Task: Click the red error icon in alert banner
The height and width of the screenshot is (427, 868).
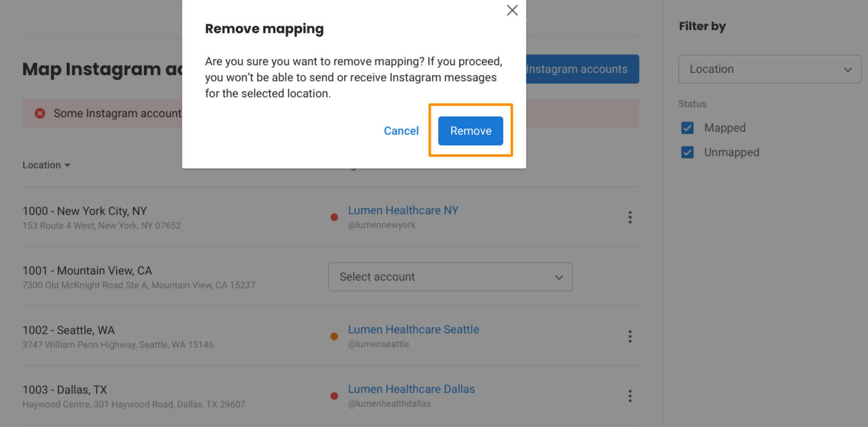Action: coord(40,114)
